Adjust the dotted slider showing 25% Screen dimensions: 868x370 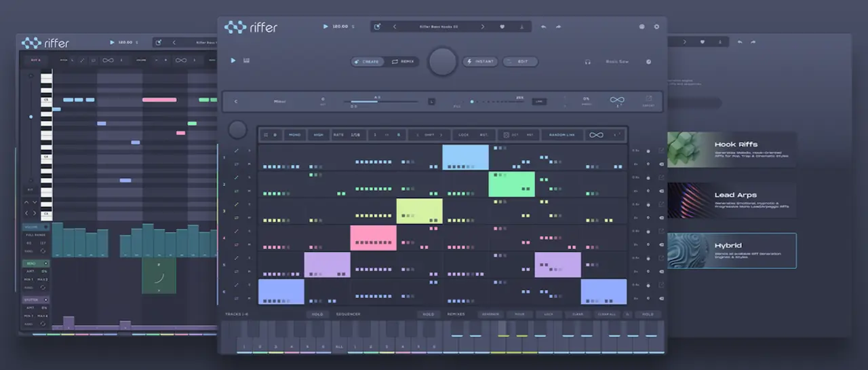(497, 102)
